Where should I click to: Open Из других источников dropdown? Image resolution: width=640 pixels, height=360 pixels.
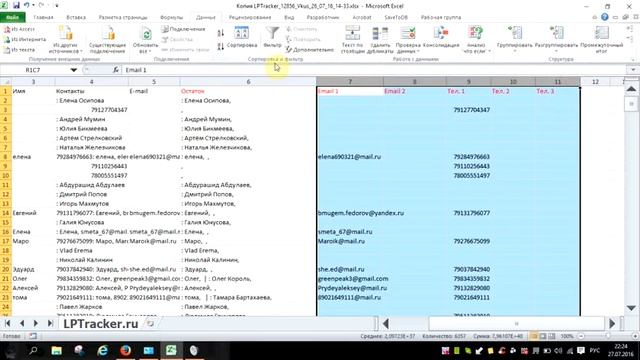tap(65, 40)
